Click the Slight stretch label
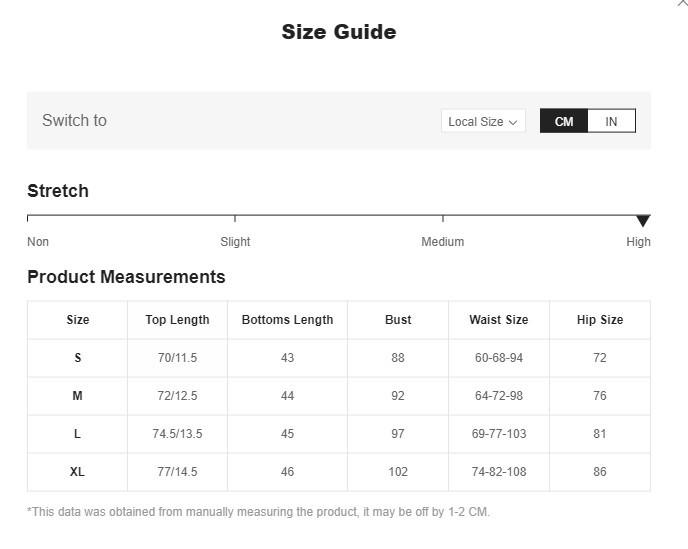The image size is (688, 549). point(235,242)
